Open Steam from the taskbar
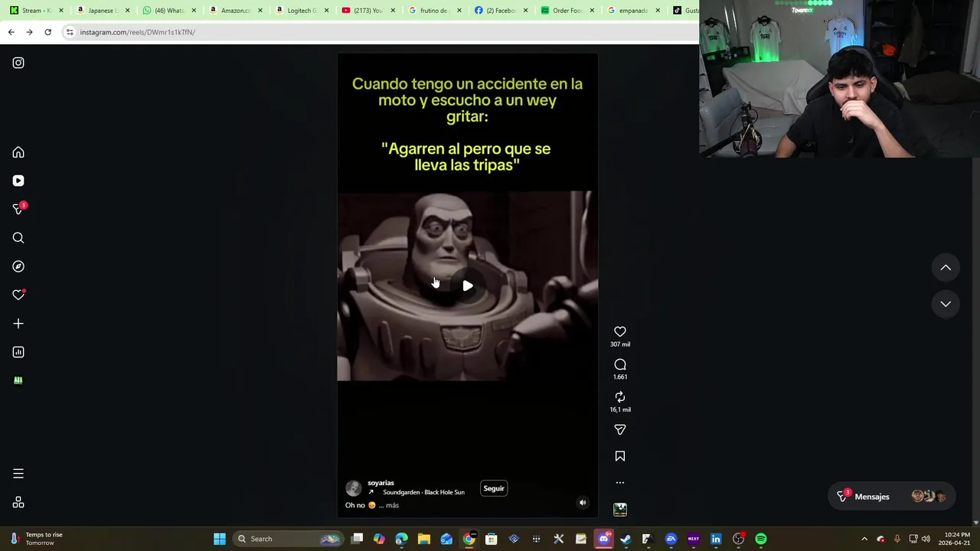980x551 pixels. (x=626, y=539)
